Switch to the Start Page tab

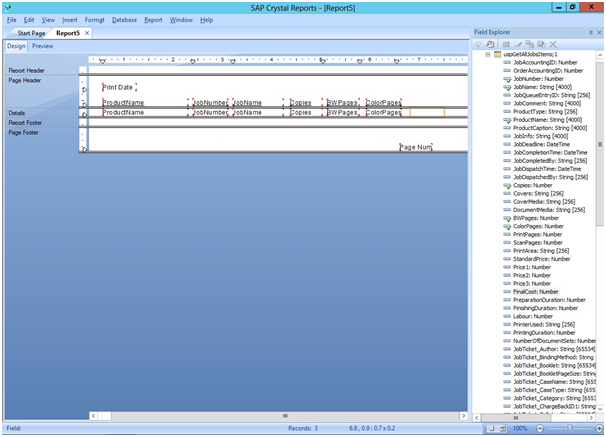(x=30, y=33)
